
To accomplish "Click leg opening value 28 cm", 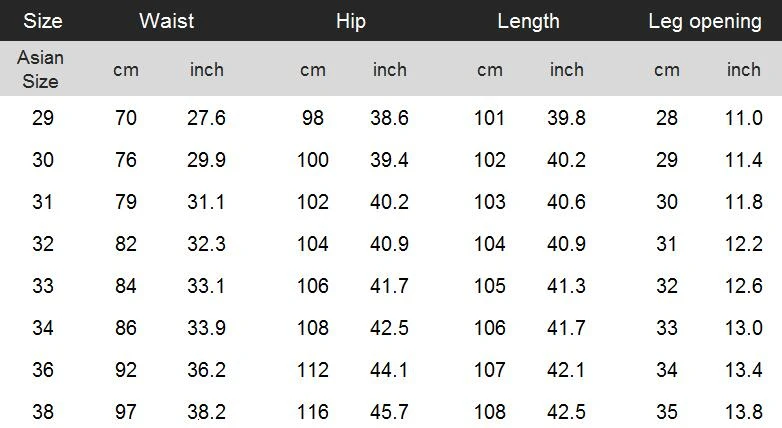I will pyautogui.click(x=667, y=118).
